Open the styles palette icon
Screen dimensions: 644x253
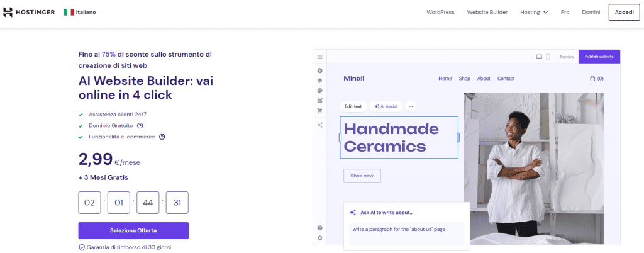tap(320, 91)
